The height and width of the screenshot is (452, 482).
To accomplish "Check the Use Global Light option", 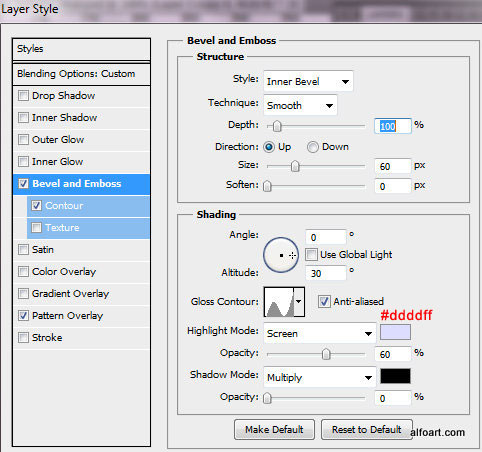I will (311, 255).
